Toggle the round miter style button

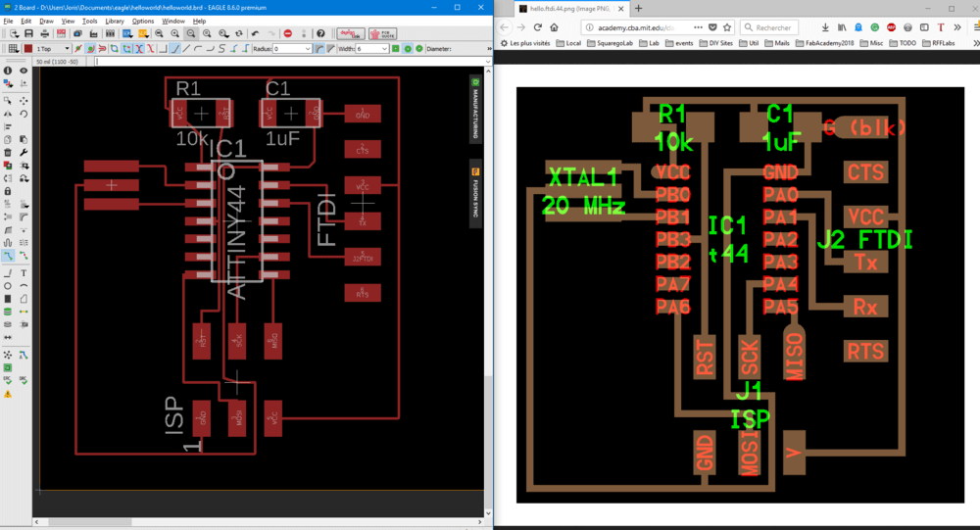319,49
